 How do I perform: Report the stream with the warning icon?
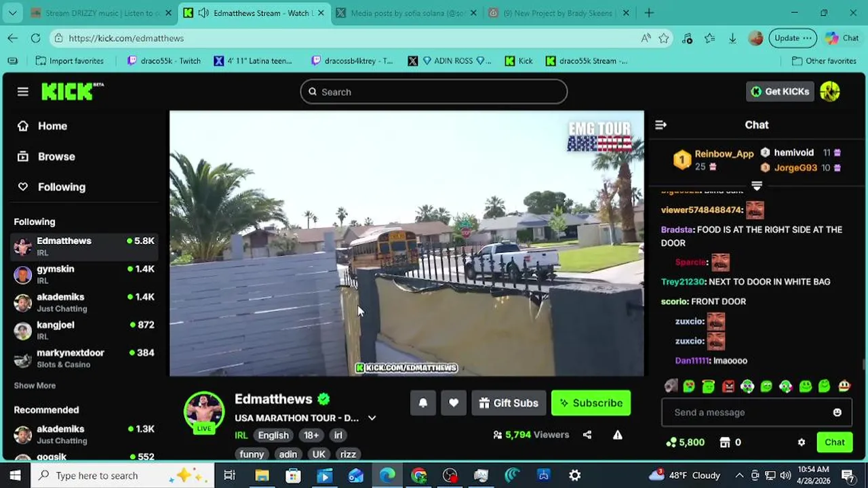618,435
